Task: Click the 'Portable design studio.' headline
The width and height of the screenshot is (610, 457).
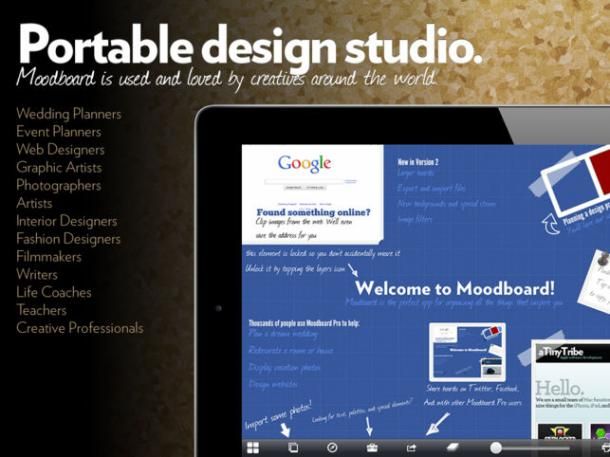Action: 250,47
